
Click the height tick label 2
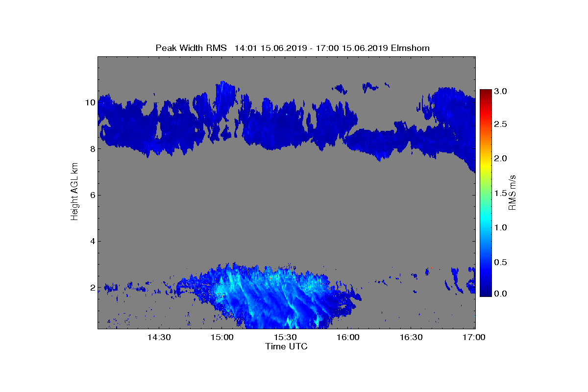click(x=92, y=287)
